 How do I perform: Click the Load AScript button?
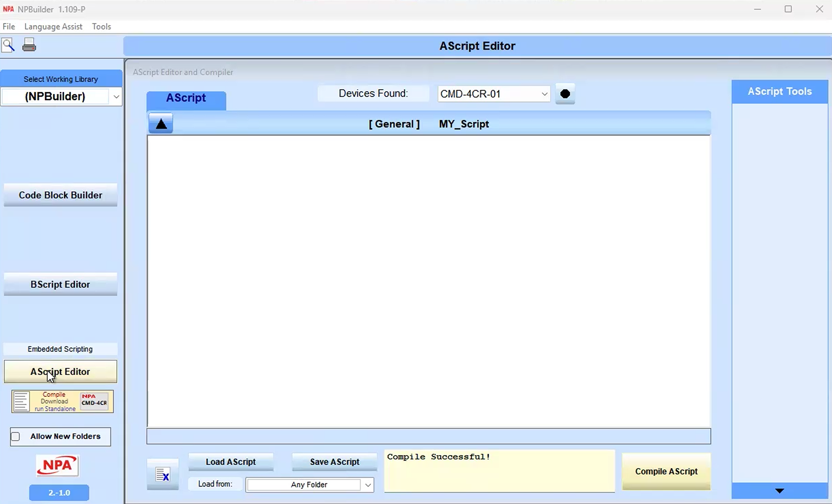[231, 462]
